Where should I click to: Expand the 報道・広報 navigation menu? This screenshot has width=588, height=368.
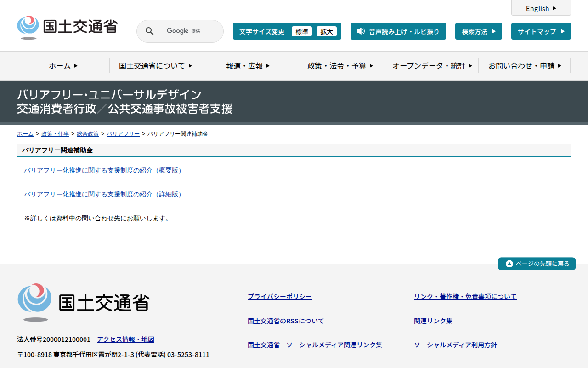[248, 66]
